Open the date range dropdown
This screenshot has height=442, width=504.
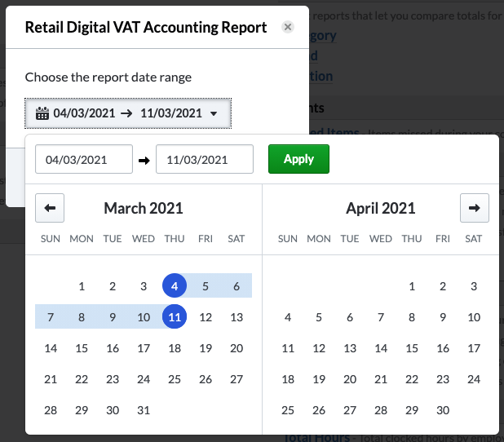coord(128,113)
